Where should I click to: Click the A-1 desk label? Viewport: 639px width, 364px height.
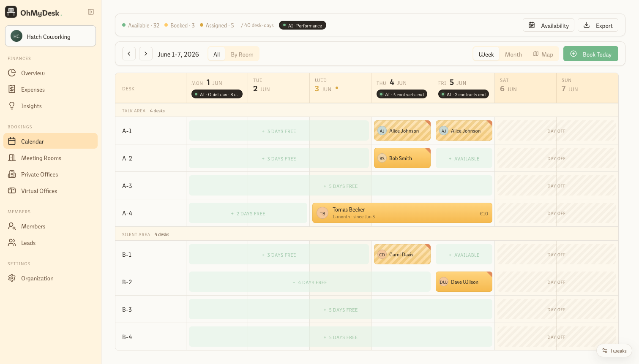click(x=127, y=131)
